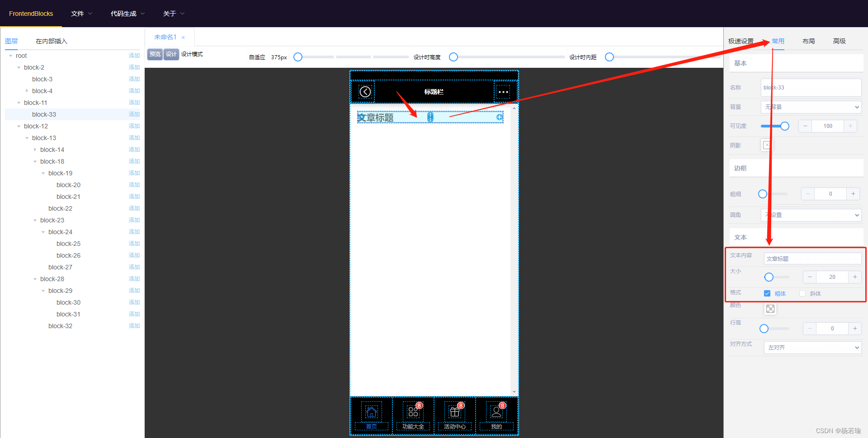The image size is (868, 438).
Task: Click the 活动中心 gift icon
Action: point(454,412)
